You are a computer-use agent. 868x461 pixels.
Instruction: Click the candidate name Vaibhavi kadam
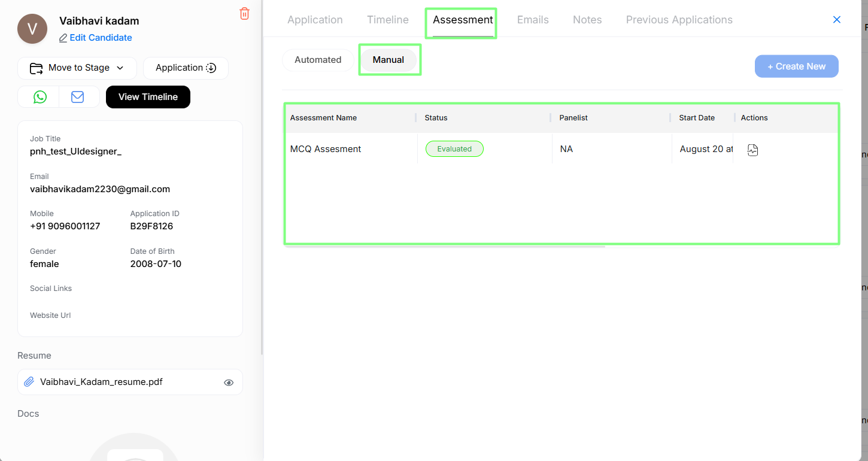coord(99,21)
